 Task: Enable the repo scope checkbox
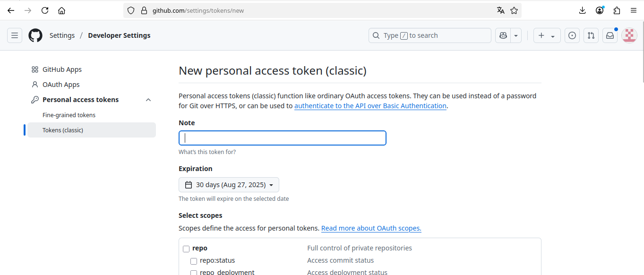186,249
